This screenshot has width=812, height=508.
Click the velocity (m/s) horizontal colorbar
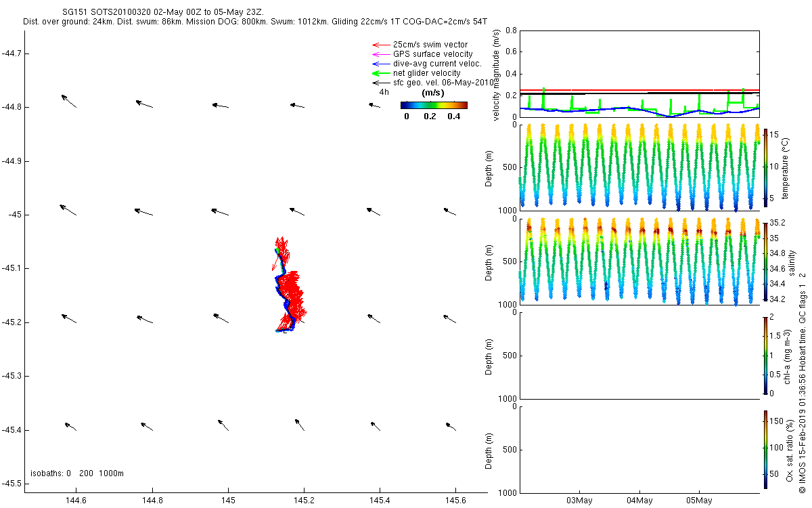tap(434, 105)
